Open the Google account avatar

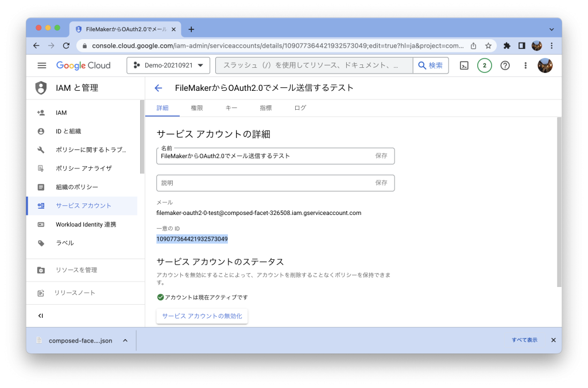point(545,66)
